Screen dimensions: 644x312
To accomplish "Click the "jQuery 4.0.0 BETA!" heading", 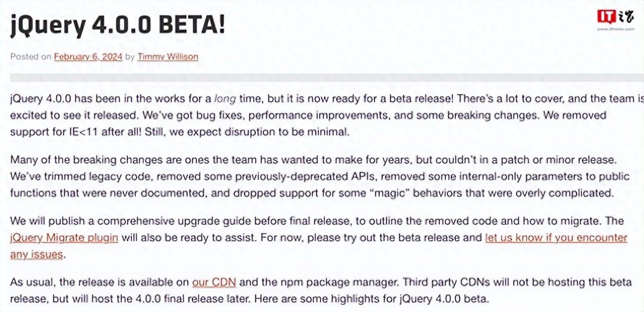I will (118, 25).
